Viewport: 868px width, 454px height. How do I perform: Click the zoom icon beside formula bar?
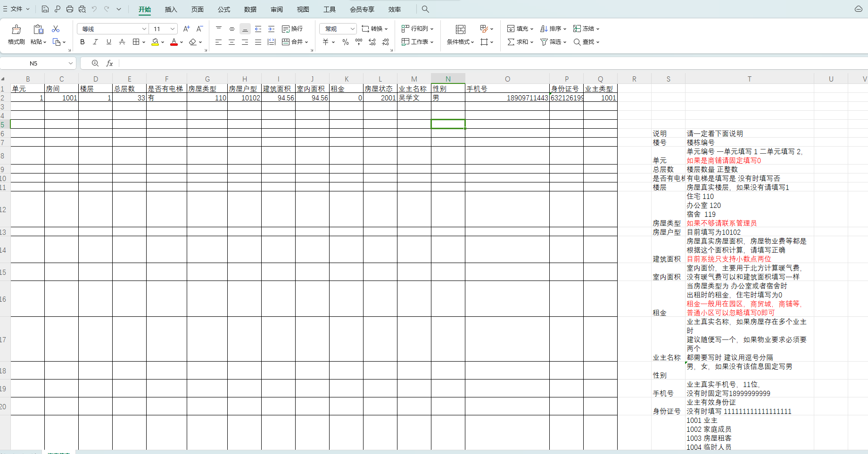[x=95, y=63]
